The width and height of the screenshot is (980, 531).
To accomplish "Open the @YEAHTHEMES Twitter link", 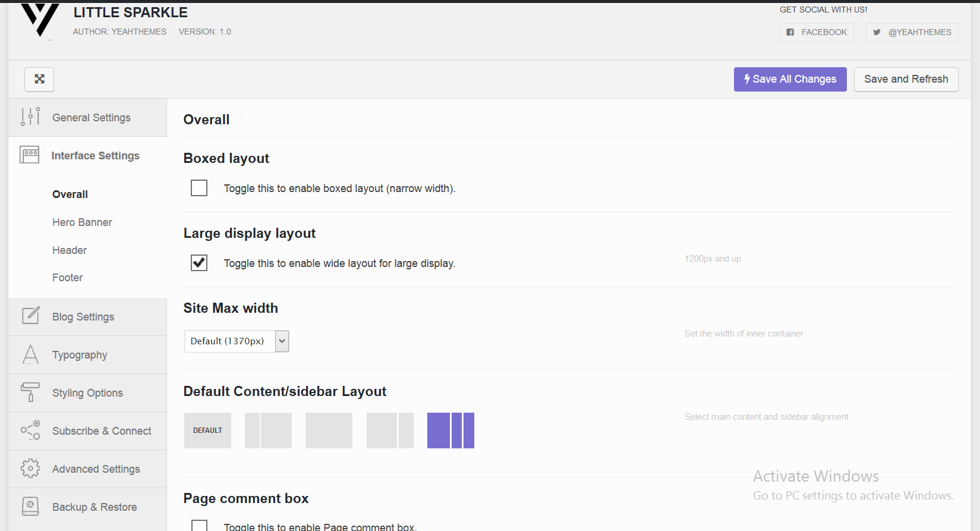I will tap(912, 32).
